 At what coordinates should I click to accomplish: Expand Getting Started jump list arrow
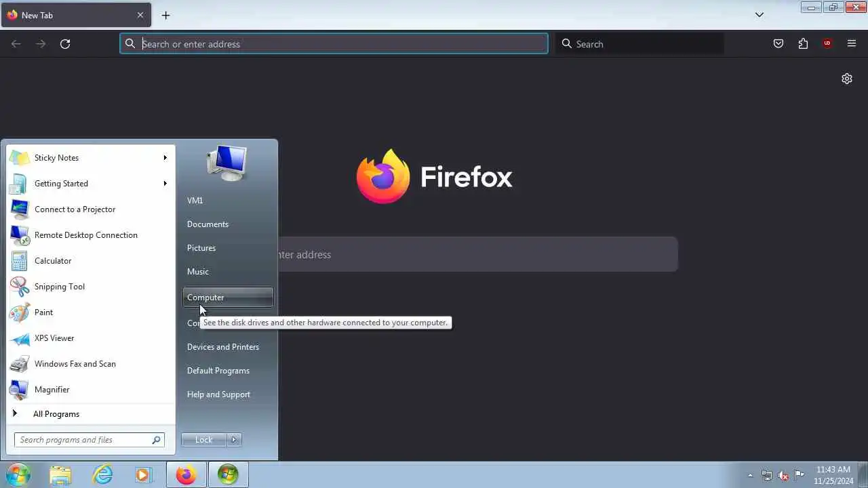pos(165,184)
